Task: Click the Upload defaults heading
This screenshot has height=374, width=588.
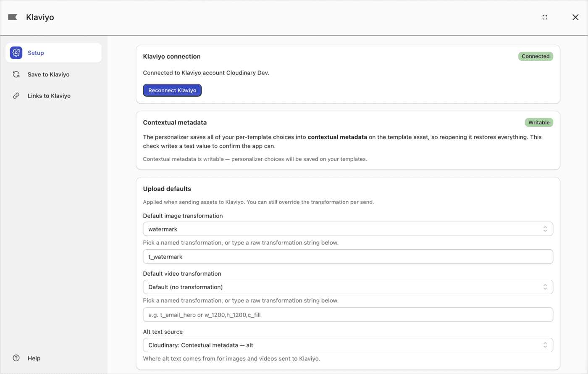Action: [x=167, y=189]
